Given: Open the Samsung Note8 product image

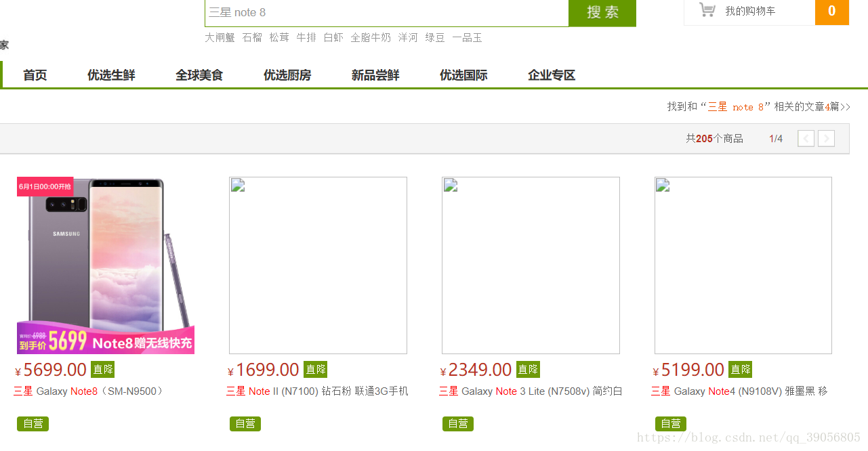Looking at the screenshot, I should (106, 265).
